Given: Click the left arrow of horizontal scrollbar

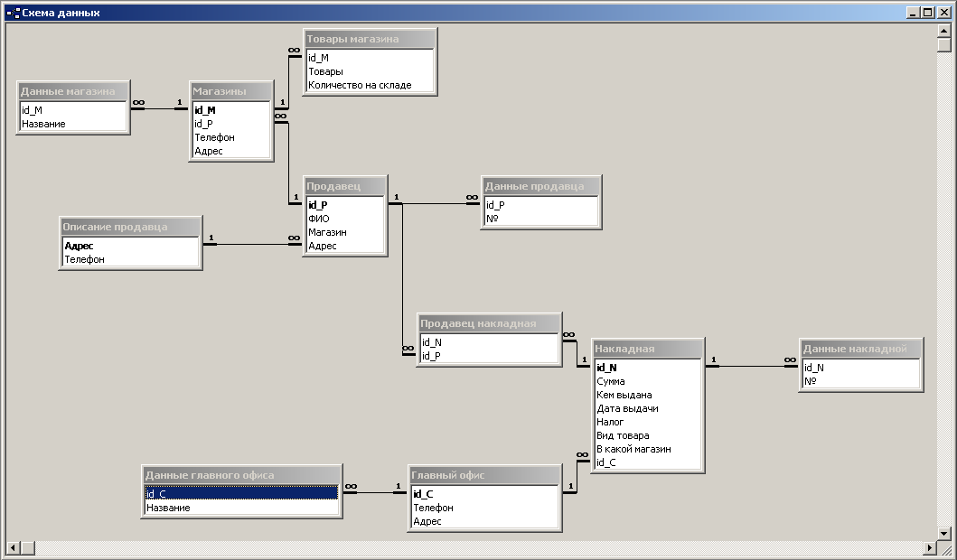Looking at the screenshot, I should pyautogui.click(x=14, y=547).
